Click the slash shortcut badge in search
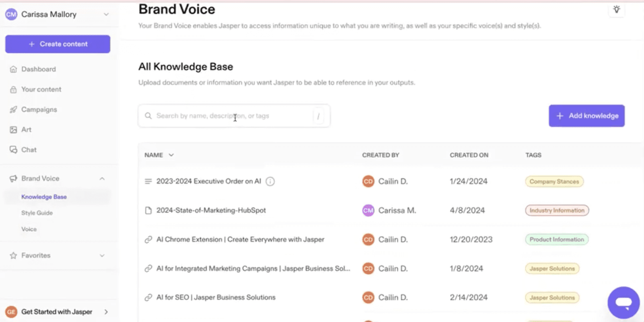This screenshot has height=322, width=644. tap(318, 116)
